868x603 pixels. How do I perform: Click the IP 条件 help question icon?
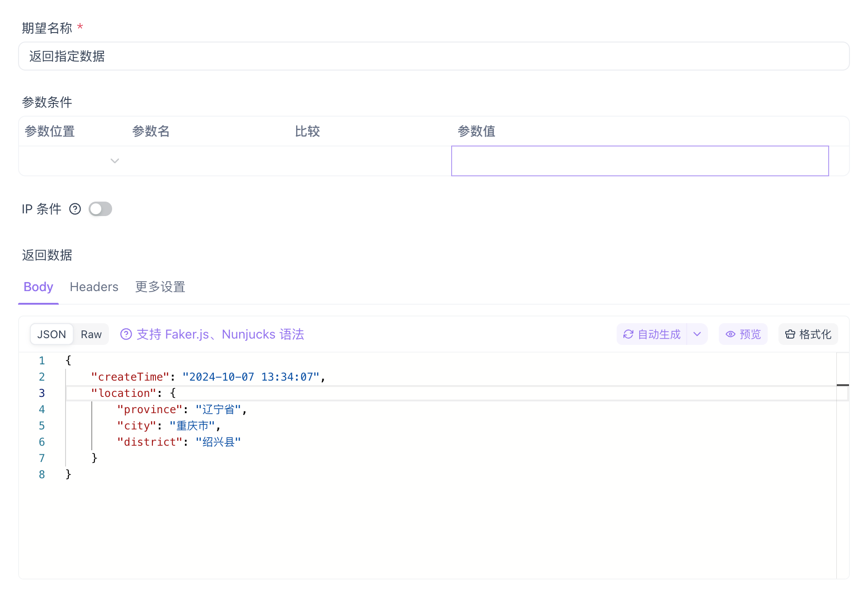[x=75, y=209]
